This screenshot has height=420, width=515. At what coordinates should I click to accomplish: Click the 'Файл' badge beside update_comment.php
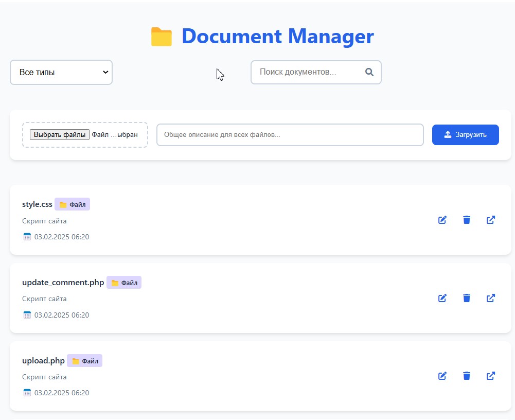(124, 283)
